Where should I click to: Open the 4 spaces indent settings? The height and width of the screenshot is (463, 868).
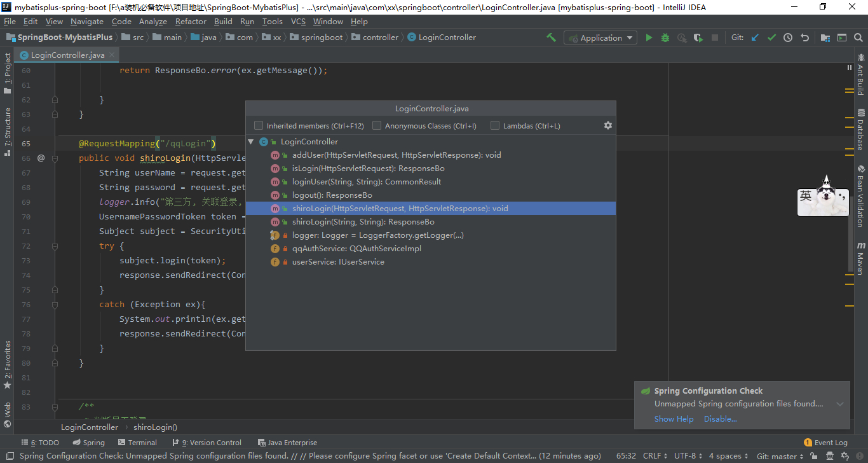pos(728,456)
